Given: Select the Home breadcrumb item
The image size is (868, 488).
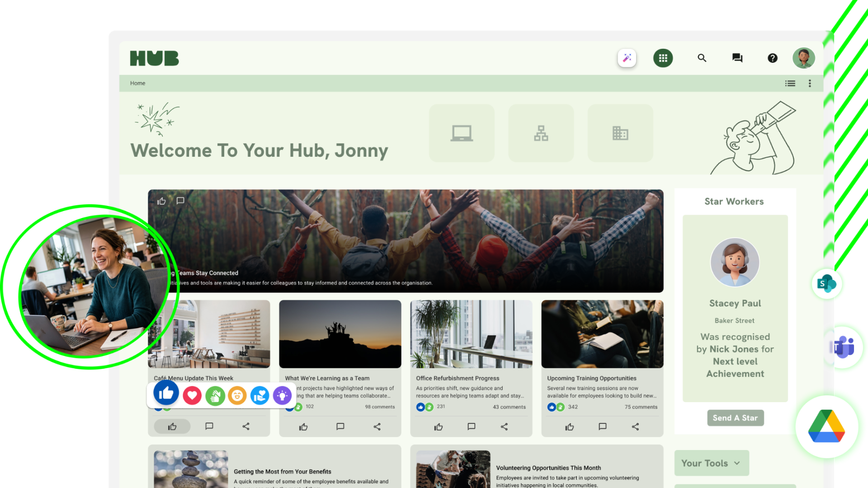Looking at the screenshot, I should coord(137,83).
